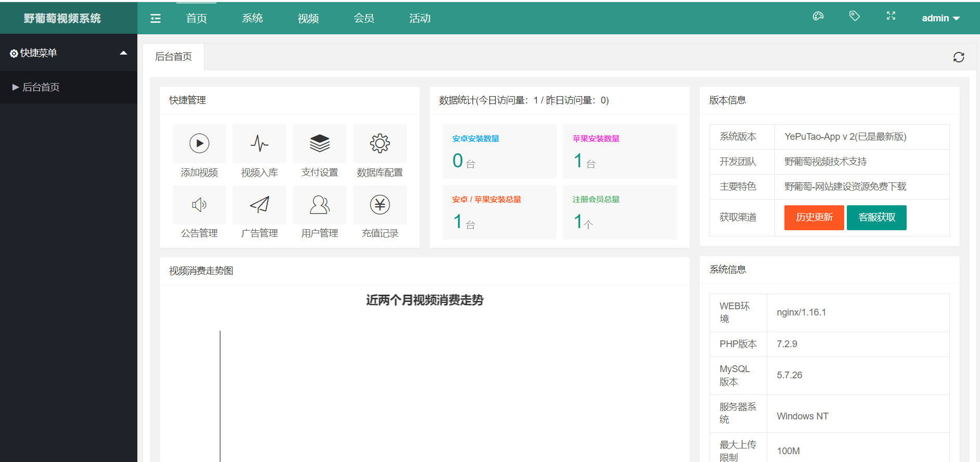Select the 野葡萄-网站建设资源免费下载 cell
Image resolution: width=980 pixels, height=462 pixels.
tap(862, 187)
